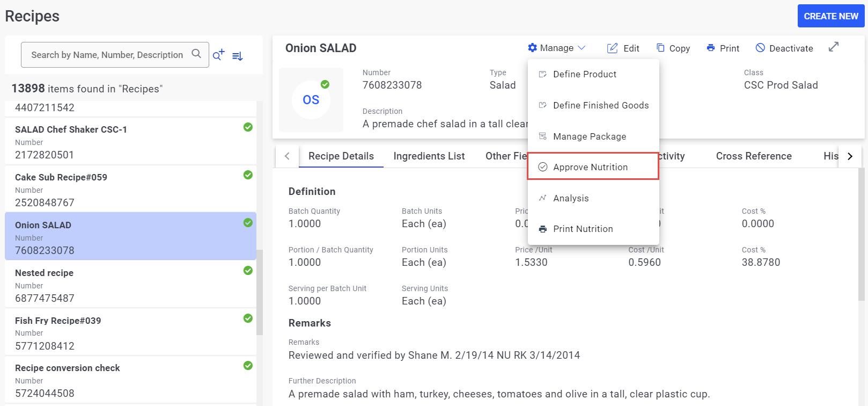This screenshot has width=868, height=406.
Task: Click the OS recipe avatar thumbnail
Action: [x=311, y=100]
